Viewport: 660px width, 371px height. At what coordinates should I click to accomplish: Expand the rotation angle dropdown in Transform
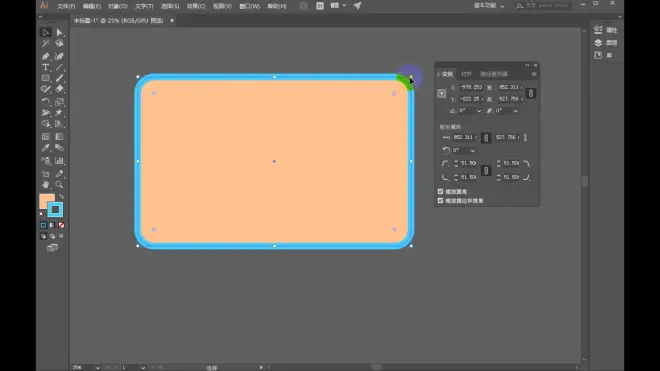point(479,111)
